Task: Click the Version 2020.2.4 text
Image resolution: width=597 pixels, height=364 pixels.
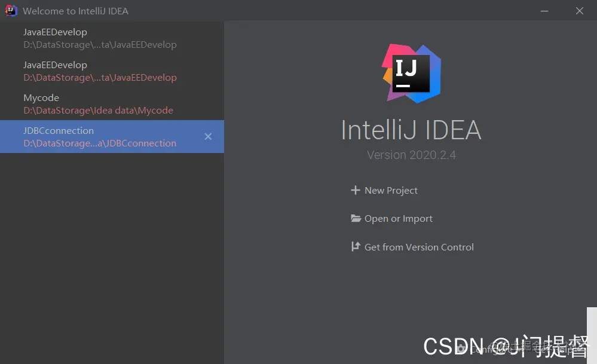Action: click(x=411, y=155)
